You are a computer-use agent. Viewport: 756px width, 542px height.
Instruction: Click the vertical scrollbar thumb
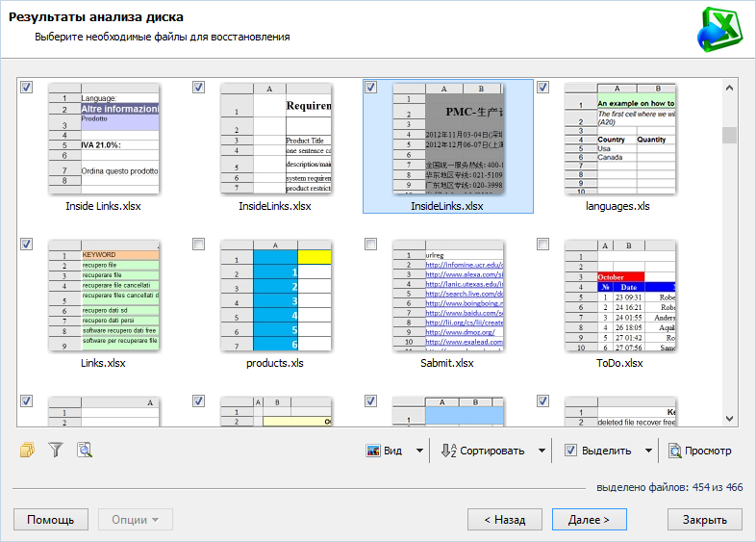729,135
